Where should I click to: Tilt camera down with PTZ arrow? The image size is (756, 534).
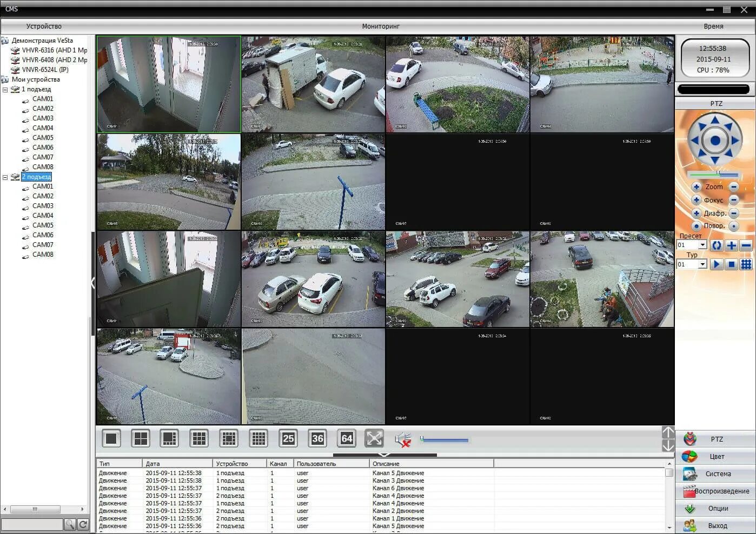point(715,161)
